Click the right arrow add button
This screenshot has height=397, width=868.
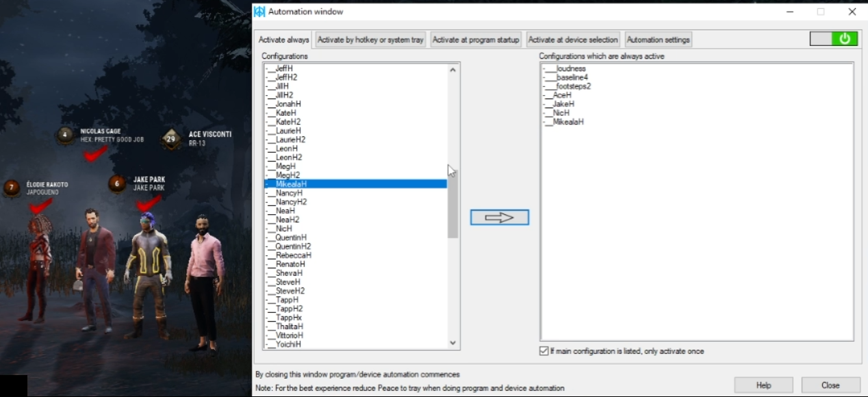click(x=500, y=217)
